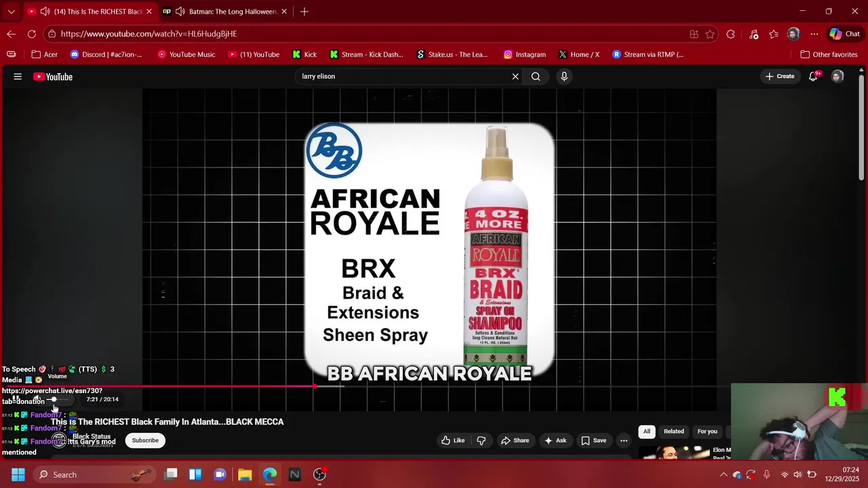Open YouTube notifications bell
868x488 pixels.
(x=814, y=77)
